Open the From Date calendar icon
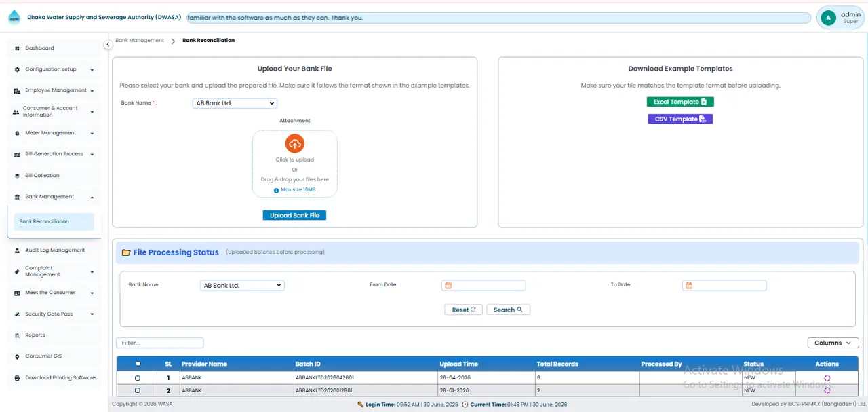Viewport: 868px width, 412px height. point(448,286)
